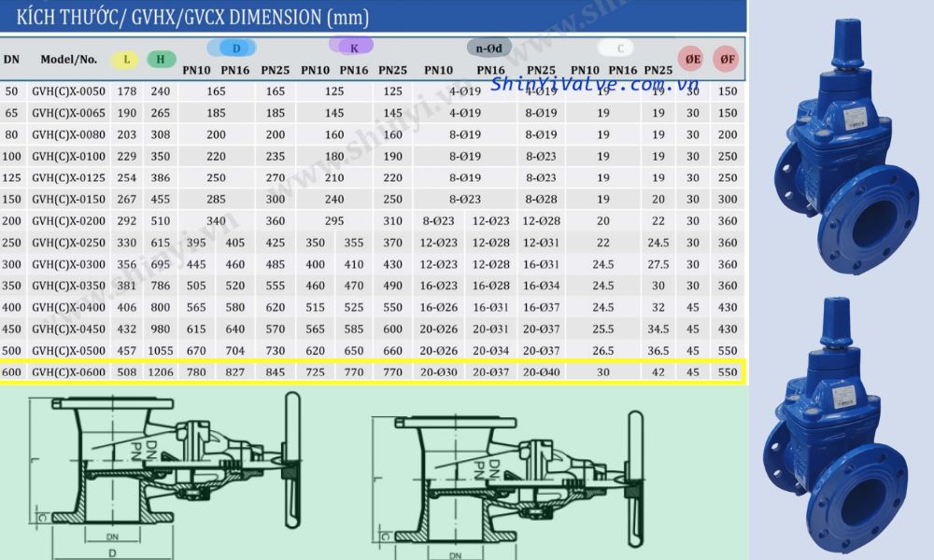Click the bolt spec '20-Ø30'
This screenshot has width=934, height=560.
pyautogui.click(x=438, y=372)
